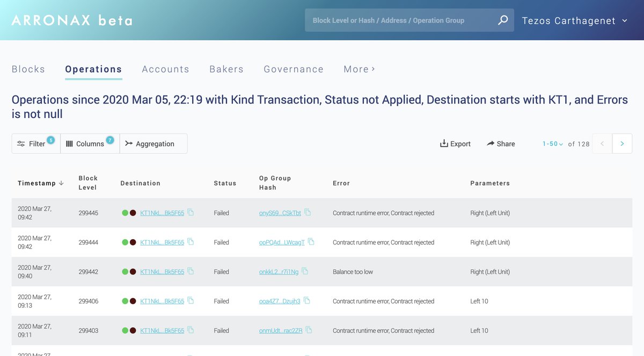Open destination KT1NkL...Bk5F65 in block 299442 row

coord(162,272)
